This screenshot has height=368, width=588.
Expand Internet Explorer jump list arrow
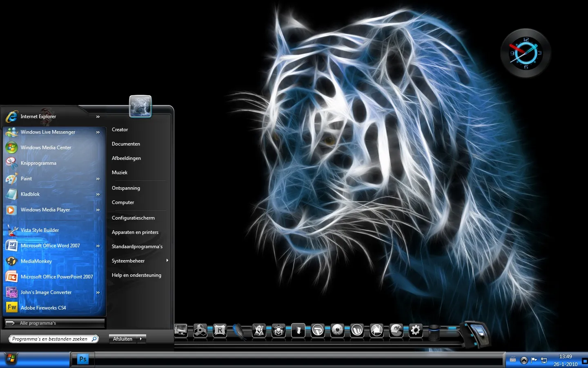(x=98, y=117)
